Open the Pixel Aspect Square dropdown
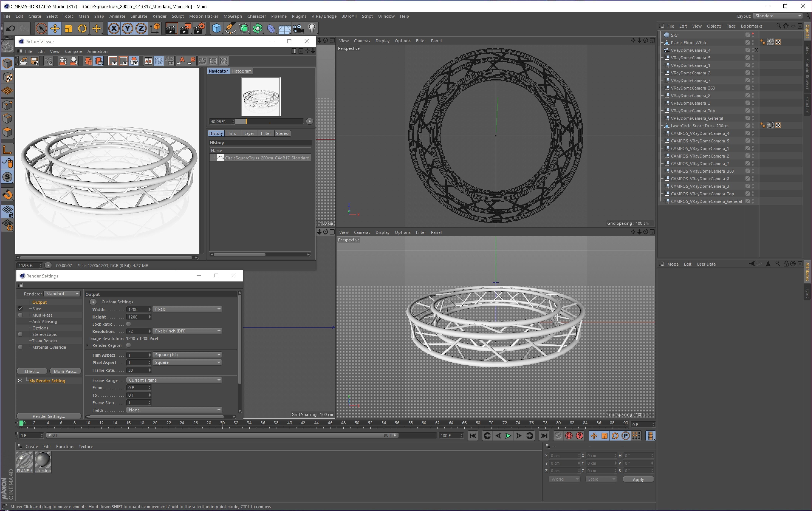Image resolution: width=812 pixels, height=511 pixels. (x=187, y=362)
